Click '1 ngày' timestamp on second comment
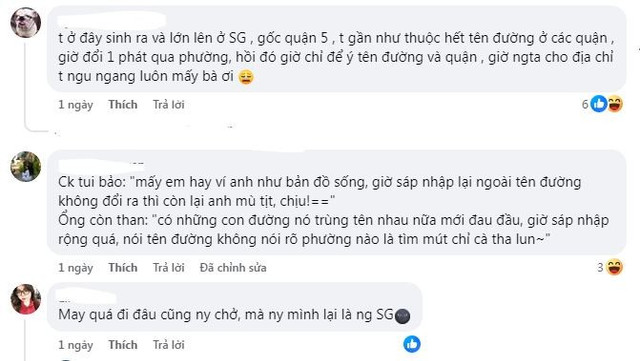Image resolution: width=640 pixels, height=361 pixels. click(x=76, y=268)
